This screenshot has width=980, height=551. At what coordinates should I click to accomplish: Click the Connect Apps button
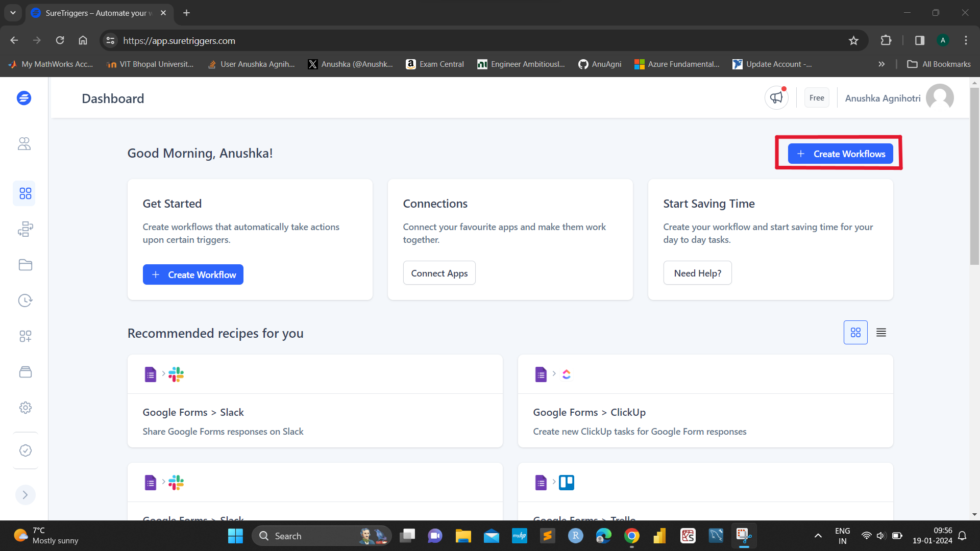click(439, 273)
